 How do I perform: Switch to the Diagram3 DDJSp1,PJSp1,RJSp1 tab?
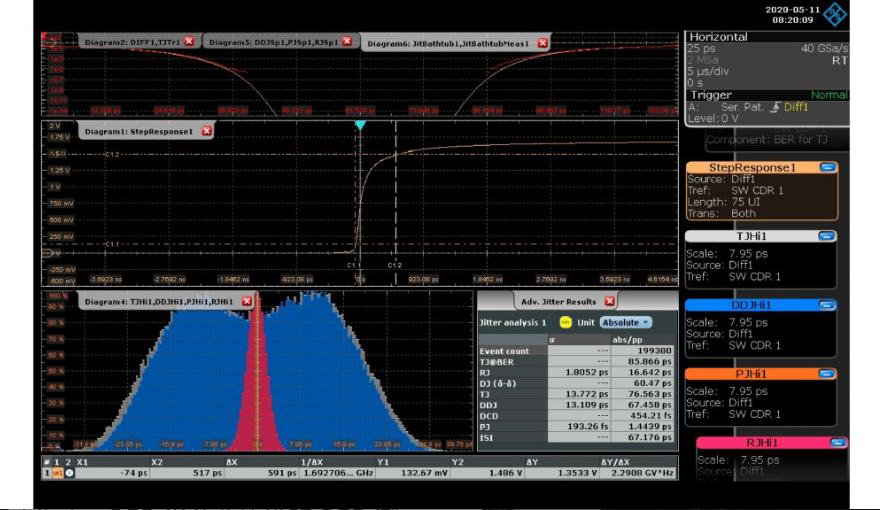pyautogui.click(x=272, y=41)
